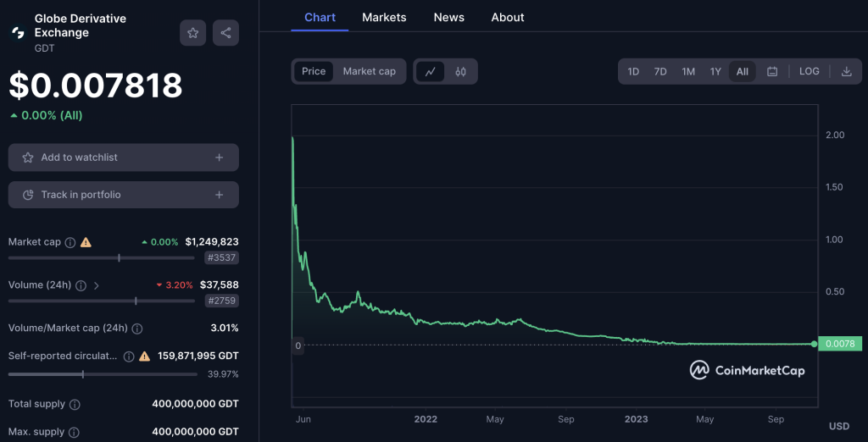Switch to line chart view
This screenshot has width=868, height=442.
[x=430, y=71]
